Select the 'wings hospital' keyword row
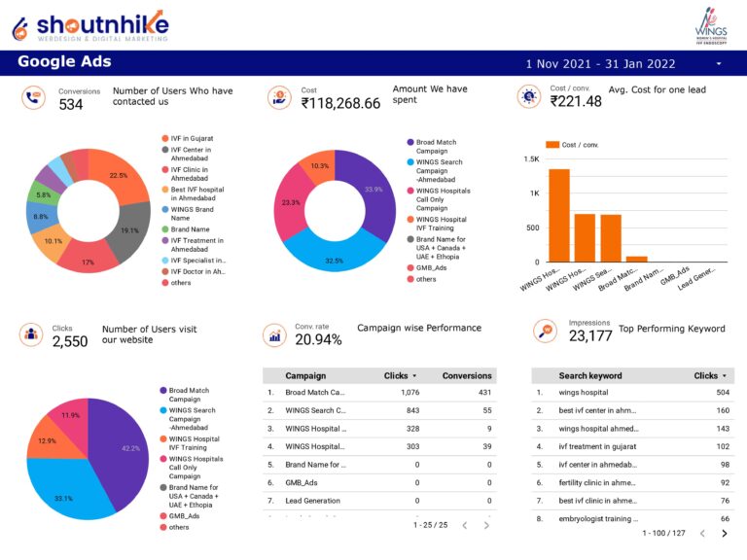Screen dimensions: 747x560 coord(584,393)
